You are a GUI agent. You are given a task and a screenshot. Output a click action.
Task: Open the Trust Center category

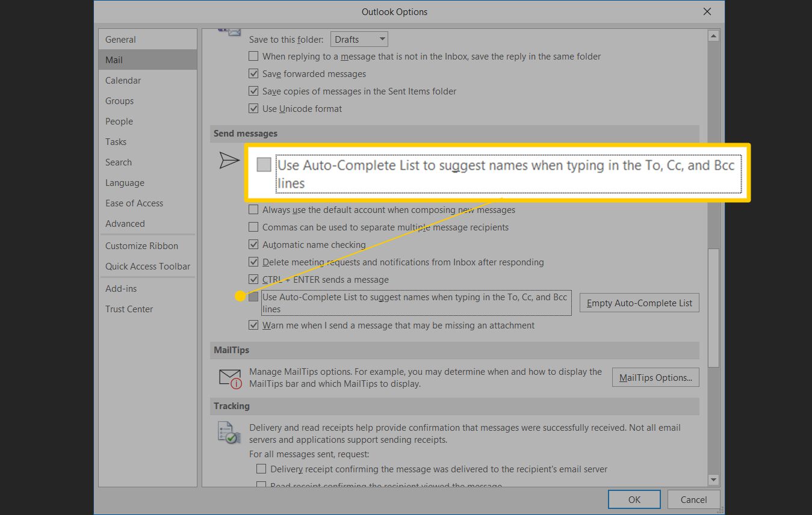(x=147, y=309)
